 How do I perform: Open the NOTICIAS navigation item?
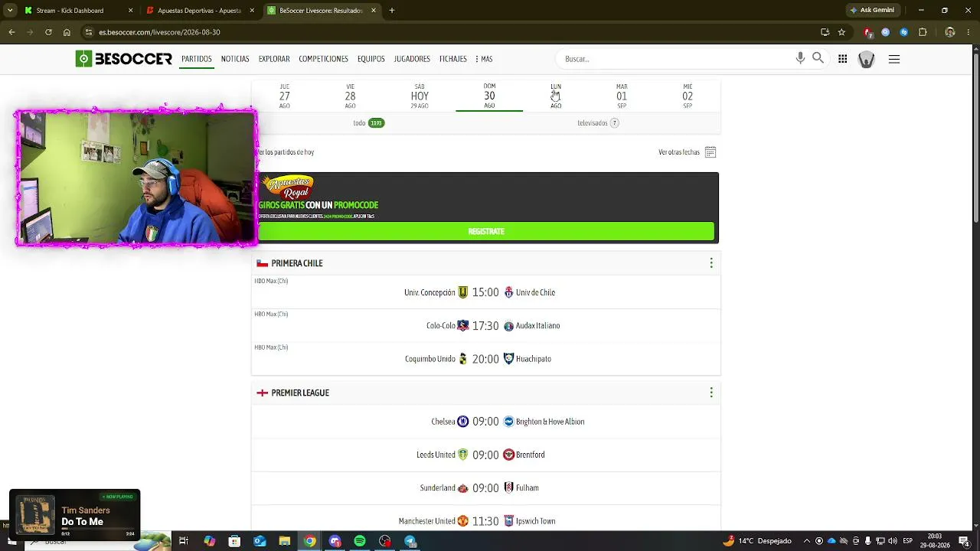[235, 59]
